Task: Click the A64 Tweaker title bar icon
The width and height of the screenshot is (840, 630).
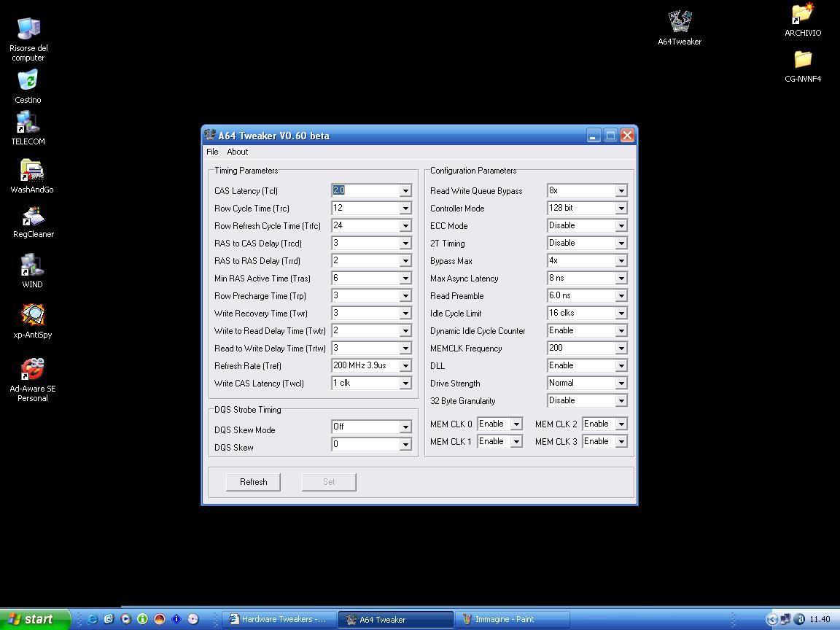Action: [210, 135]
